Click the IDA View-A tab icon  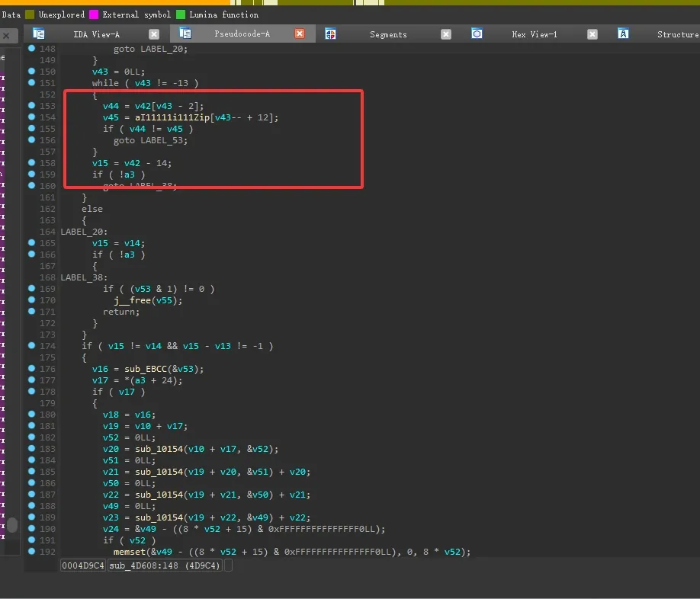(39, 34)
